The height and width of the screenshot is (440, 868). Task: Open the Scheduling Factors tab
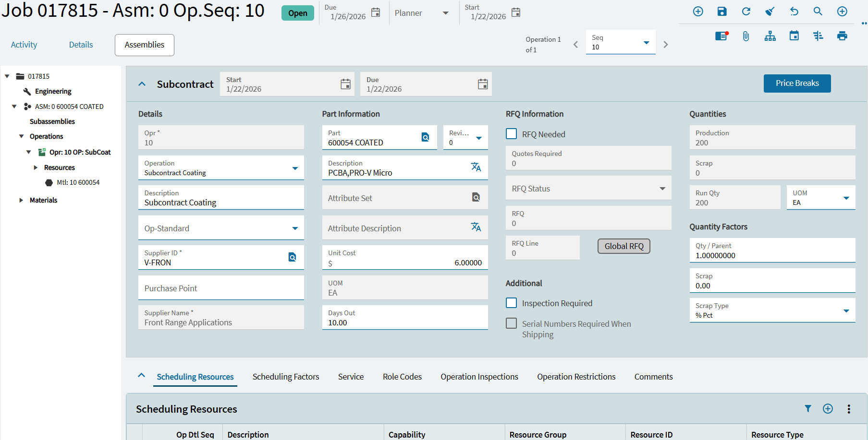286,377
